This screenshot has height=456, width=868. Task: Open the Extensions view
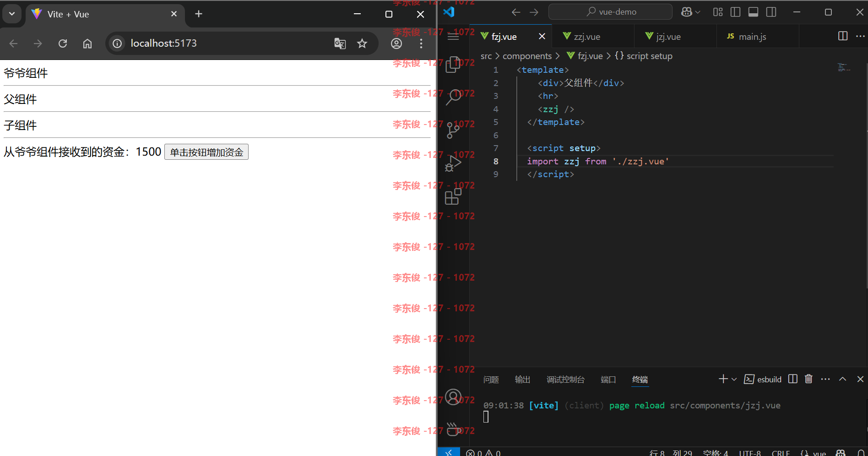pos(453,197)
